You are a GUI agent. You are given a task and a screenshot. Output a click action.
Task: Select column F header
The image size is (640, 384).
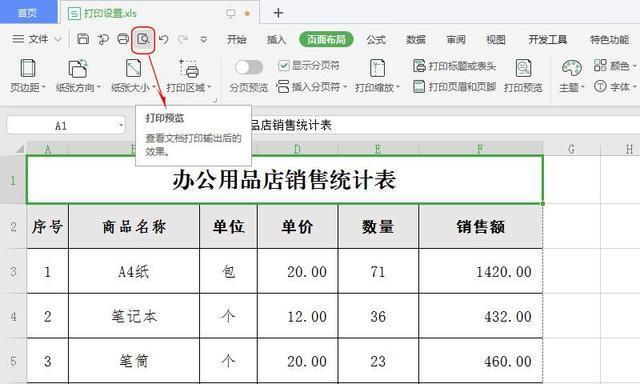coord(481,149)
